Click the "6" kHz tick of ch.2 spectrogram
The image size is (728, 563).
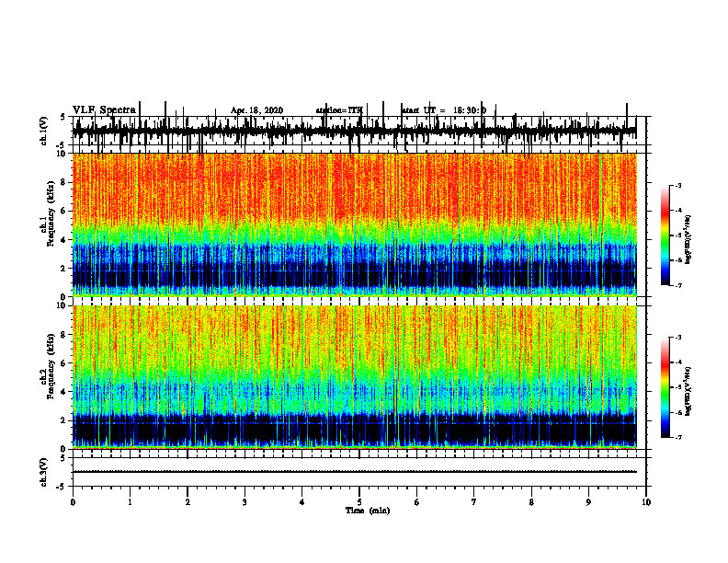click(64, 363)
